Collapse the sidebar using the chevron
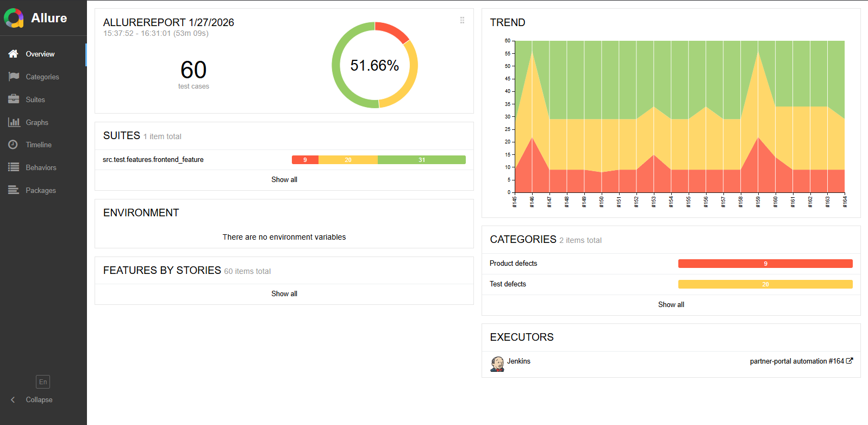868x425 pixels. 13,399
